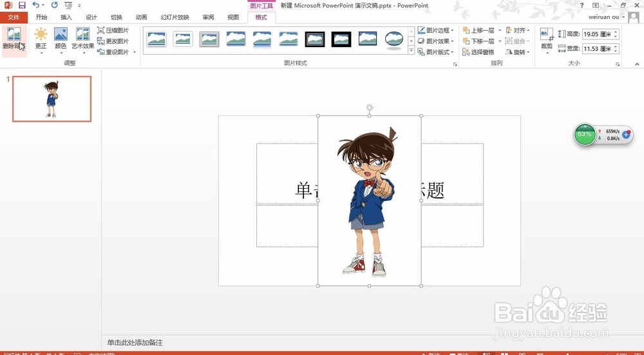Screen dimensions: 644x355
Task: Switch to the Design (设计) tab
Action: 91,17
